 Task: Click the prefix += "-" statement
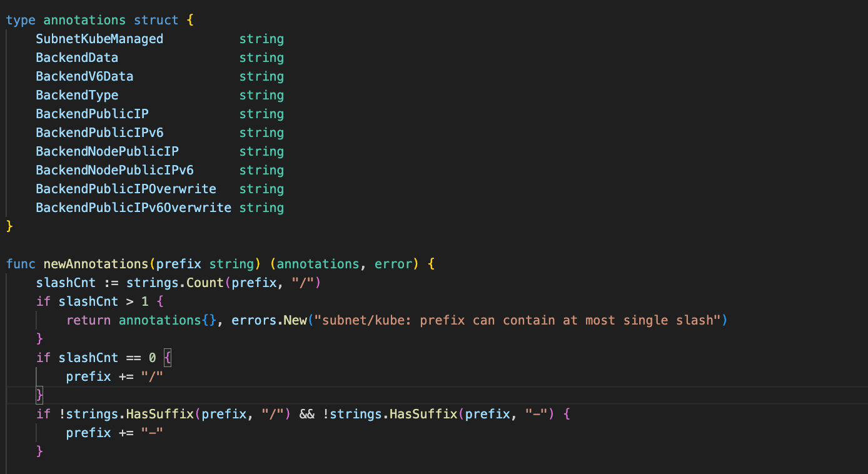tap(114, 433)
